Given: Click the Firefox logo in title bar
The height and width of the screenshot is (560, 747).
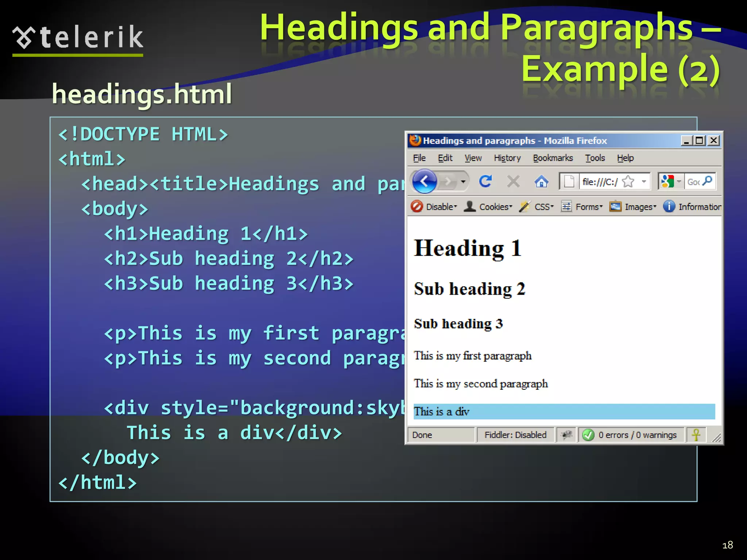Looking at the screenshot, I should pyautogui.click(x=415, y=140).
